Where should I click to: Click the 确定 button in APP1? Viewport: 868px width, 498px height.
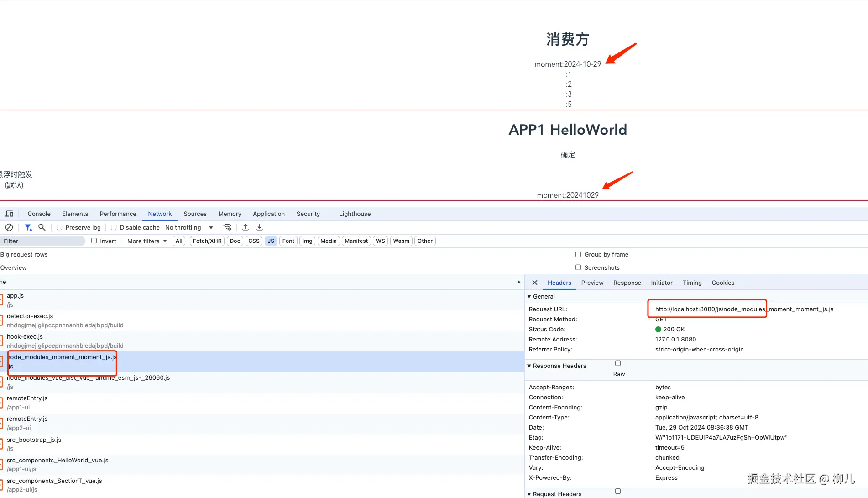(x=568, y=155)
